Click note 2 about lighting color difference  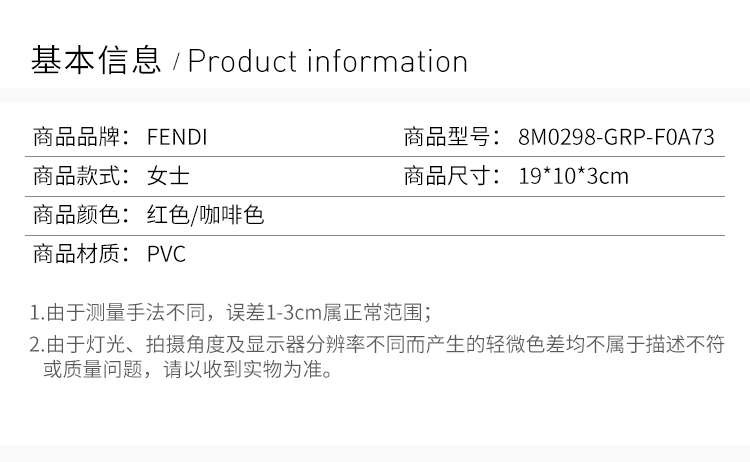tap(377, 356)
